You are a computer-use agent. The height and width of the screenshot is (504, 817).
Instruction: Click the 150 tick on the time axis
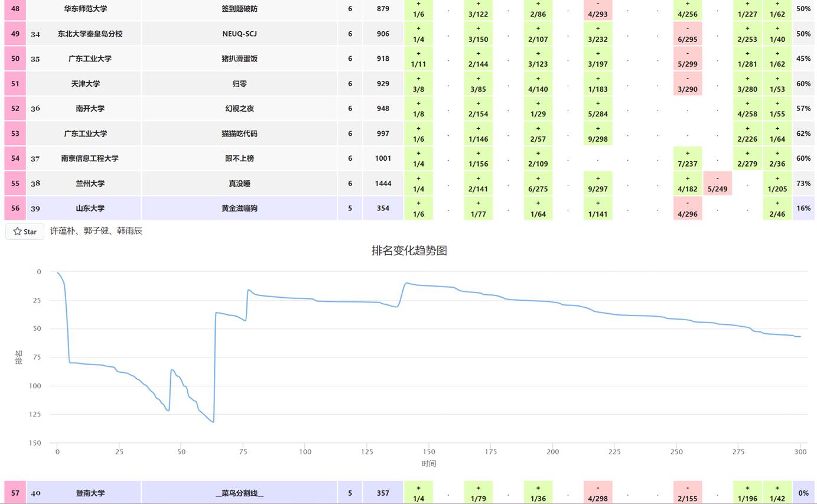pyautogui.click(x=429, y=452)
